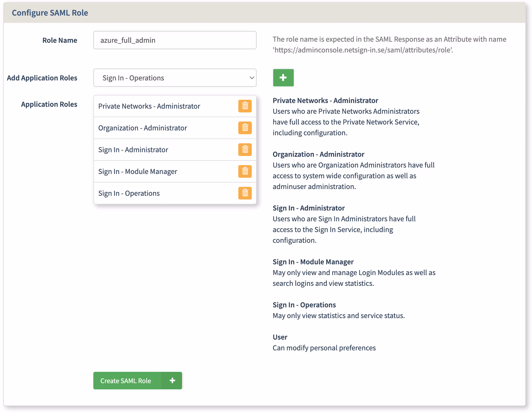This screenshot has width=532, height=413.
Task: Delete Sign In - Administrator role
Action: (245, 150)
